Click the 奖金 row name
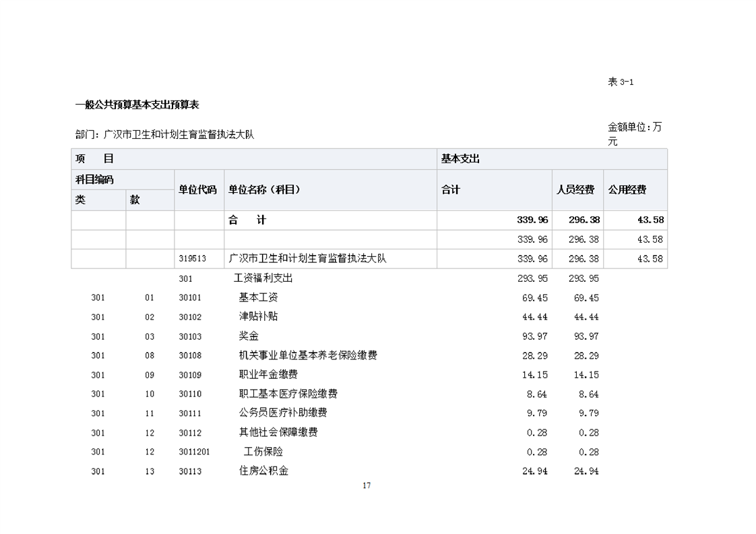 (249, 336)
